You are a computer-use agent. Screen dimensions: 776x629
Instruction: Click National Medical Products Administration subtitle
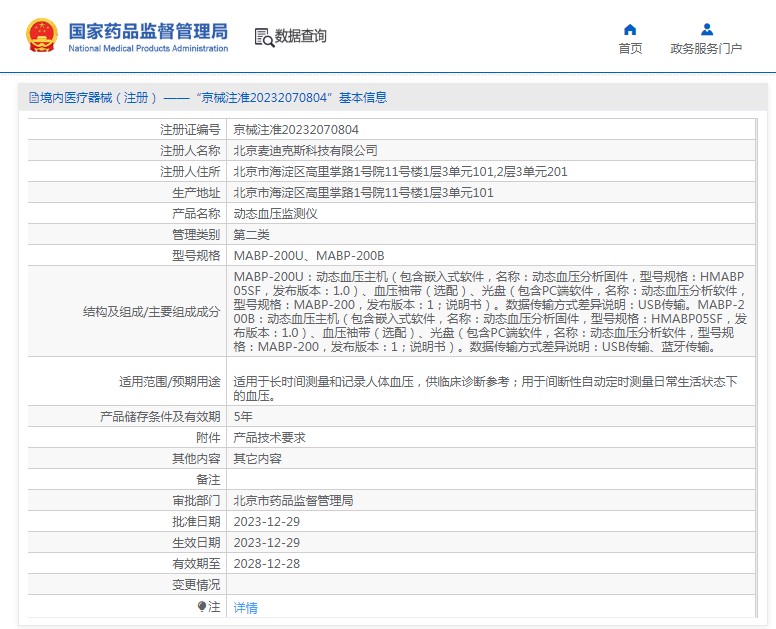click(x=148, y=48)
